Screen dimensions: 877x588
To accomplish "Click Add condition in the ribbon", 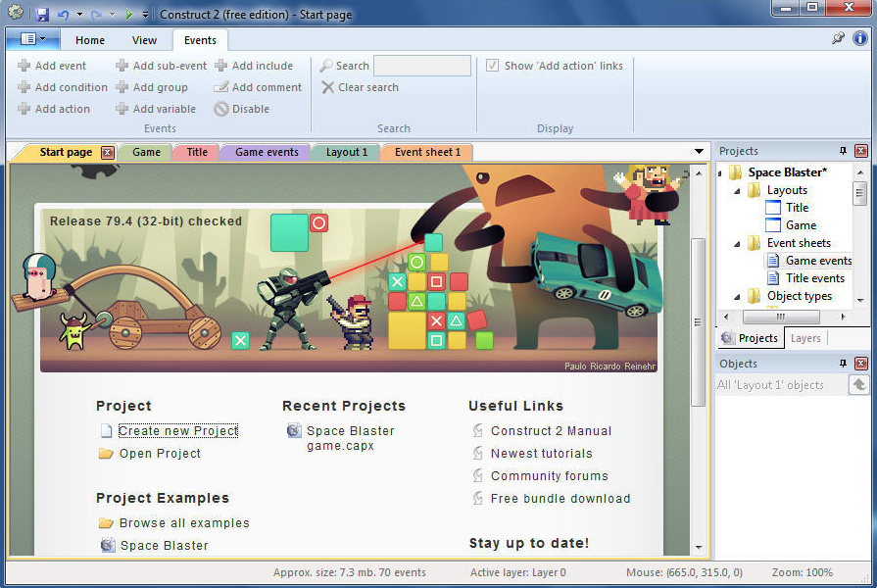I will (x=63, y=87).
